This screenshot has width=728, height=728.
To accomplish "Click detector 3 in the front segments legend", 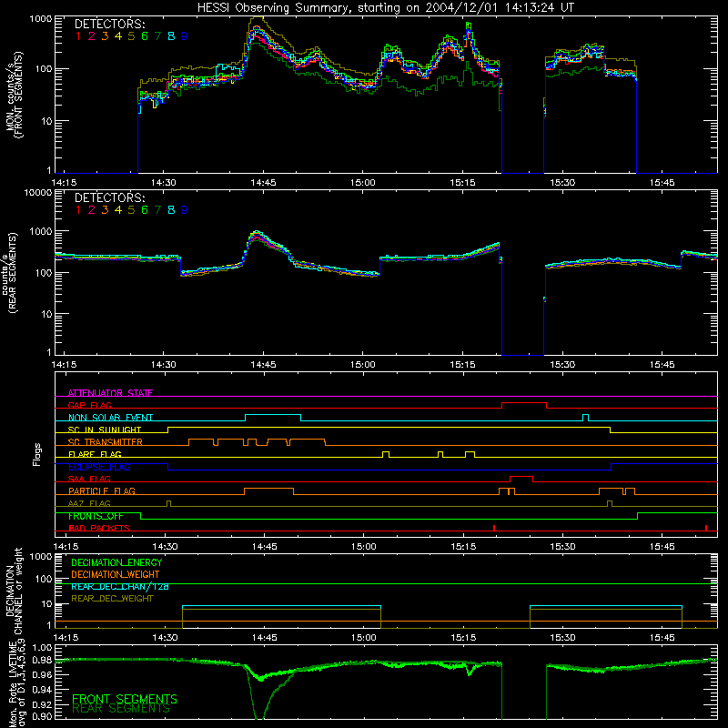I will coord(105,36).
